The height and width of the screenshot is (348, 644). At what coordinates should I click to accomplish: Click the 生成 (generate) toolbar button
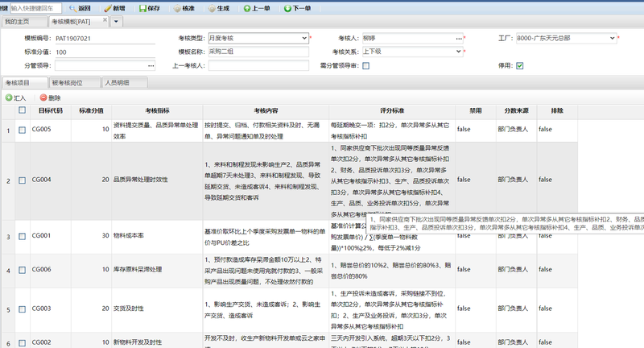(x=219, y=8)
